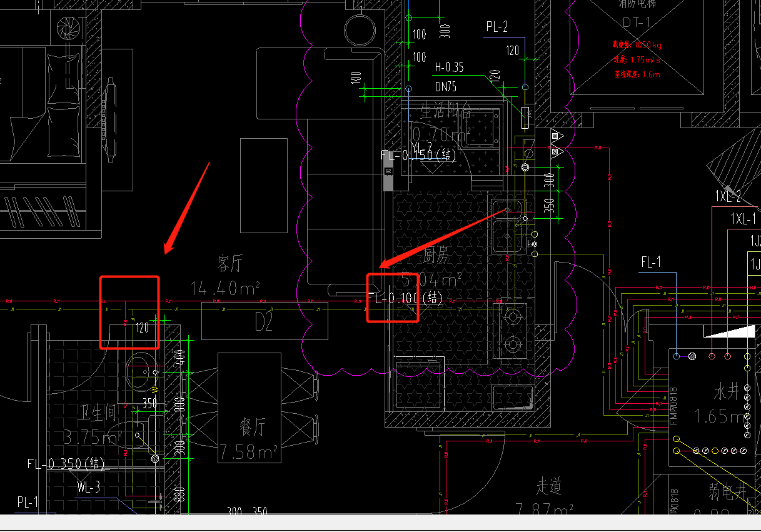Click the red 速度: 1.75m/s text
This screenshot has width=761, height=532.
[x=637, y=59]
